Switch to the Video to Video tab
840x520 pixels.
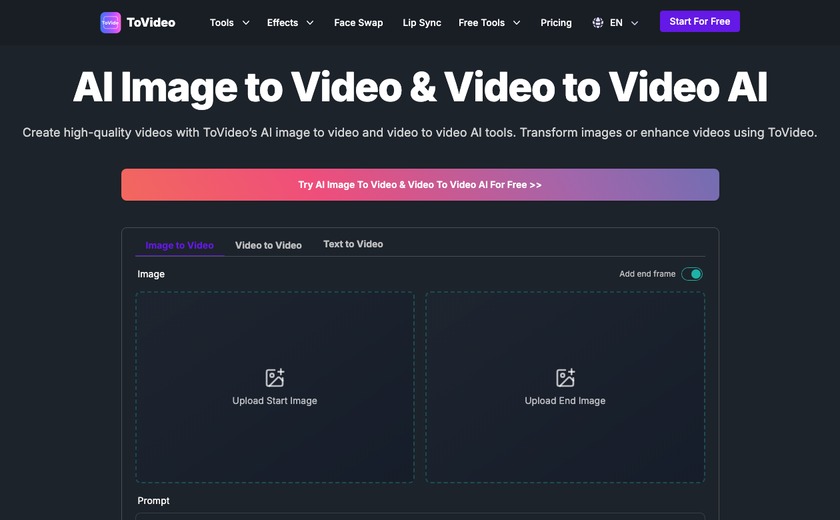[268, 245]
